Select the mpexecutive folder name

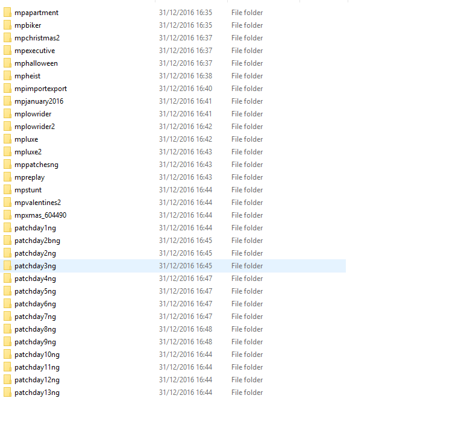pyautogui.click(x=34, y=51)
